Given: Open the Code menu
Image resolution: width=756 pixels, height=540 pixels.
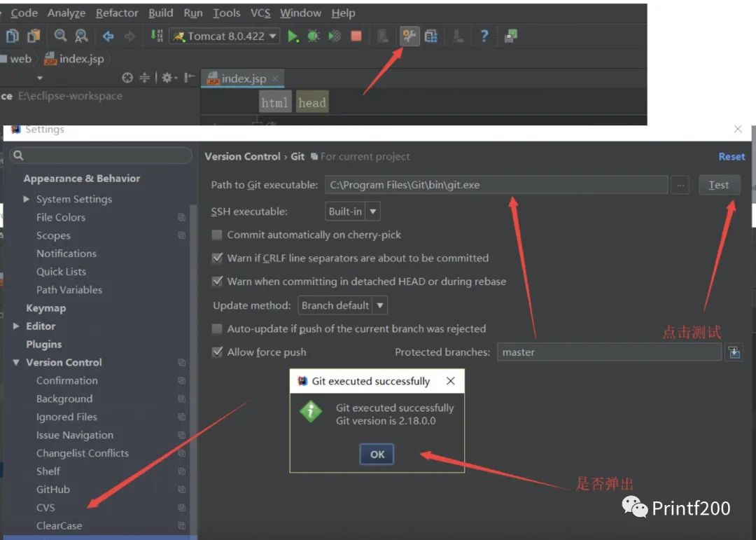Looking at the screenshot, I should (x=24, y=13).
